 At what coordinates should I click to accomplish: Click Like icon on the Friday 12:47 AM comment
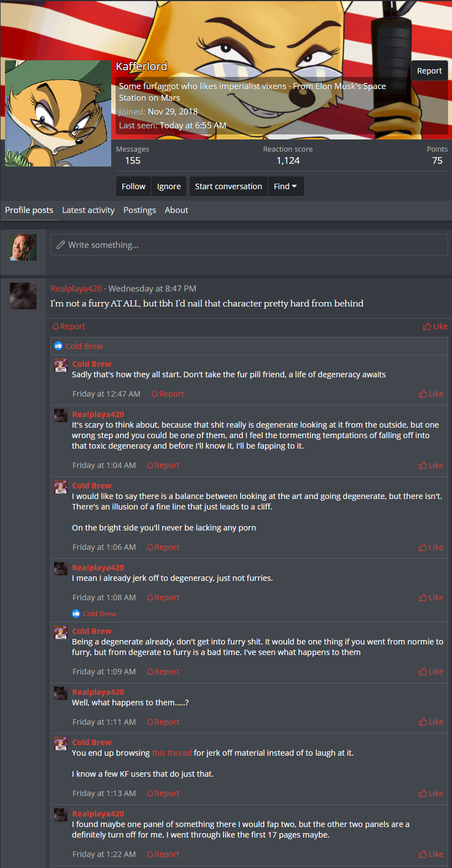click(423, 394)
